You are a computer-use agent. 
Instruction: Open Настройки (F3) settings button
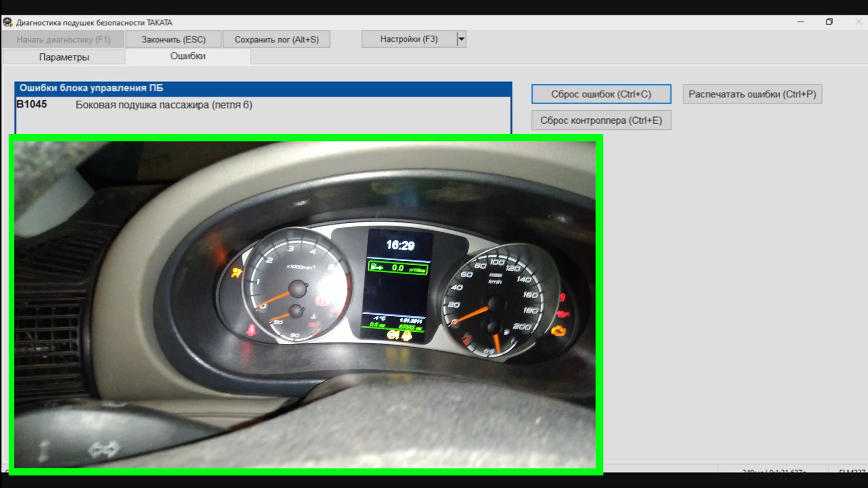(x=409, y=39)
